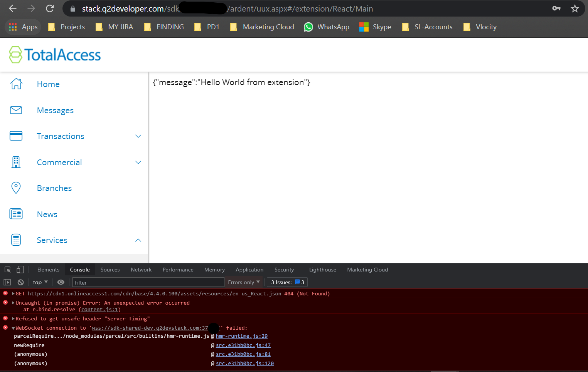
Task: Expand the Commercial menu chevron
Action: [x=138, y=163]
